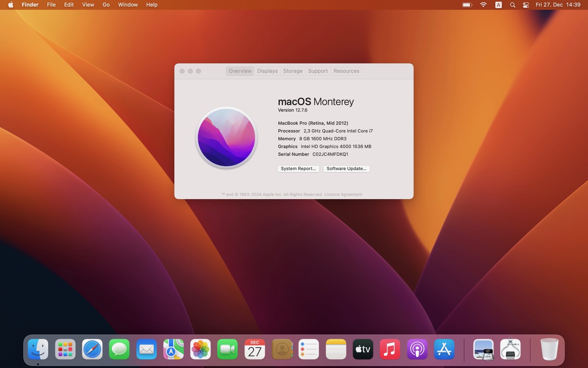This screenshot has height=368, width=588.
Task: Open the View menu
Action: 88,4
